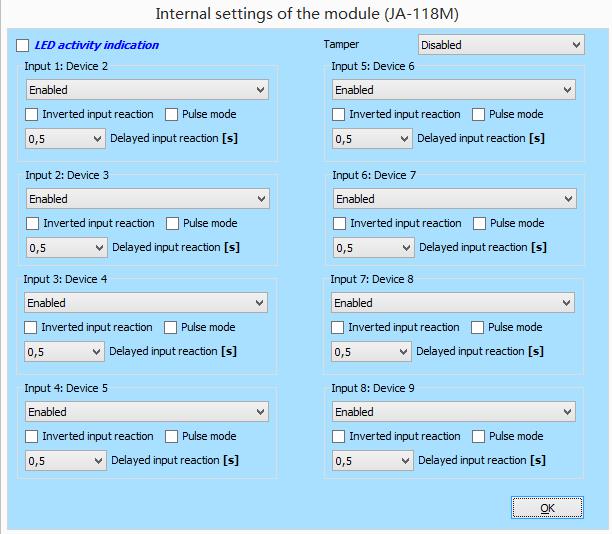Toggle Pulse mode for Input 3
This screenshot has width=612, height=534.
click(x=171, y=328)
